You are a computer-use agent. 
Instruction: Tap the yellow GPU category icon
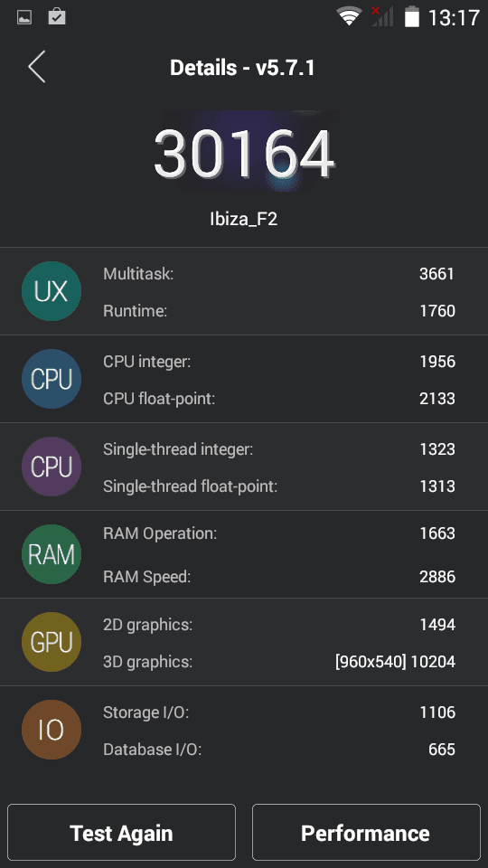pyautogui.click(x=52, y=642)
